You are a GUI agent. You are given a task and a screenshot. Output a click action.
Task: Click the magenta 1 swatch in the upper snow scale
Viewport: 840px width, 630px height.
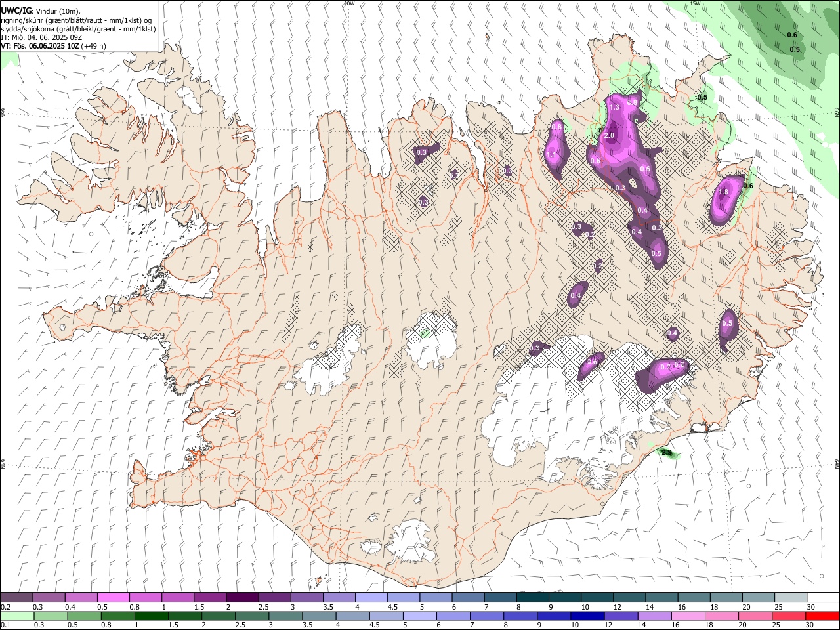pyautogui.click(x=177, y=598)
